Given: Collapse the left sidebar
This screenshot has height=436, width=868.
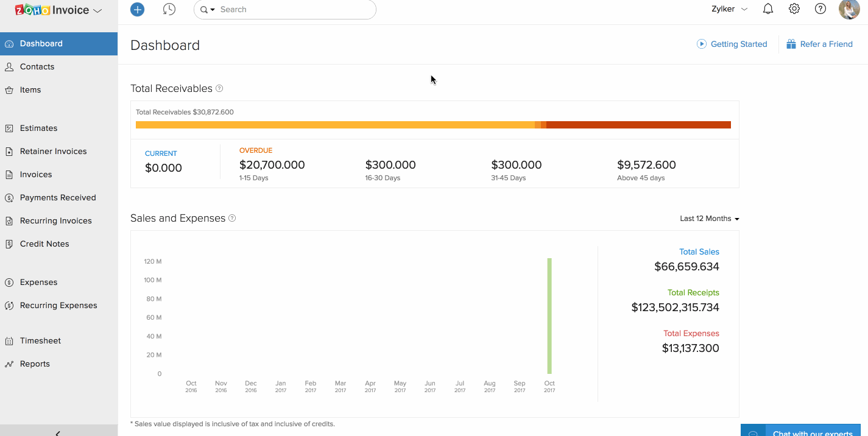Looking at the screenshot, I should tap(58, 432).
